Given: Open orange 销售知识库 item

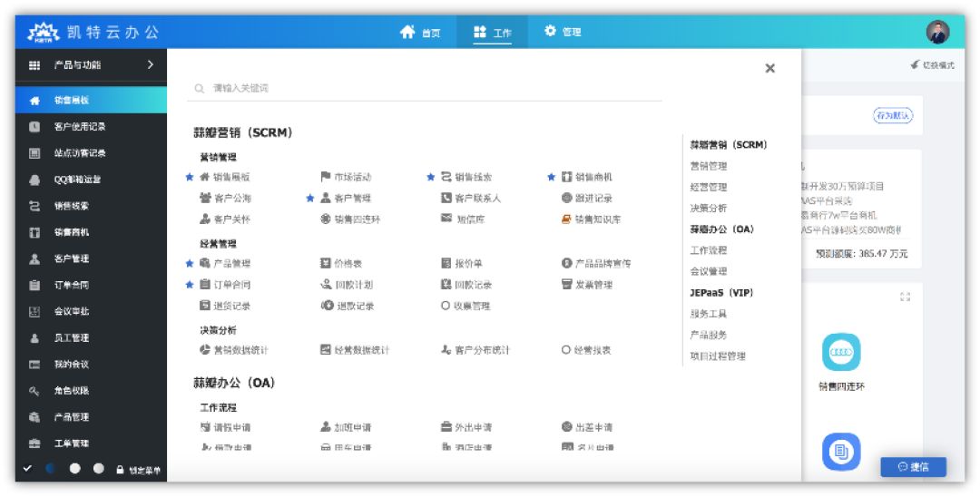Looking at the screenshot, I should pos(592,219).
